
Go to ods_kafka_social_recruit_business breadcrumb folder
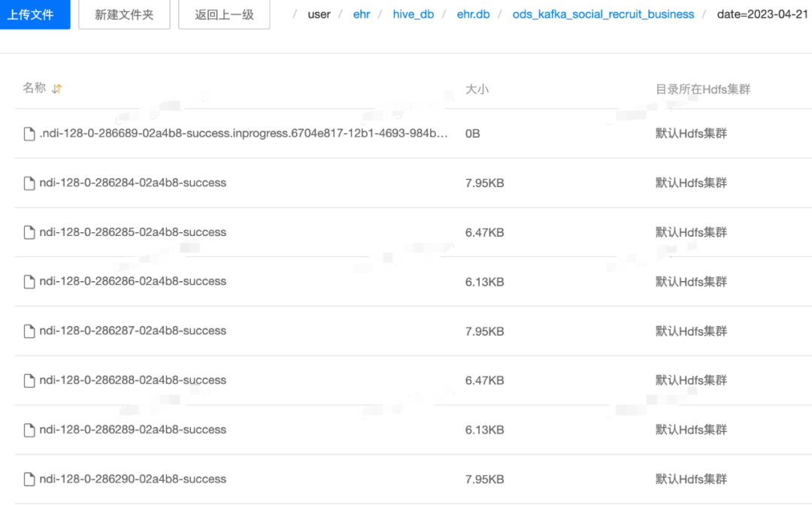(603, 14)
